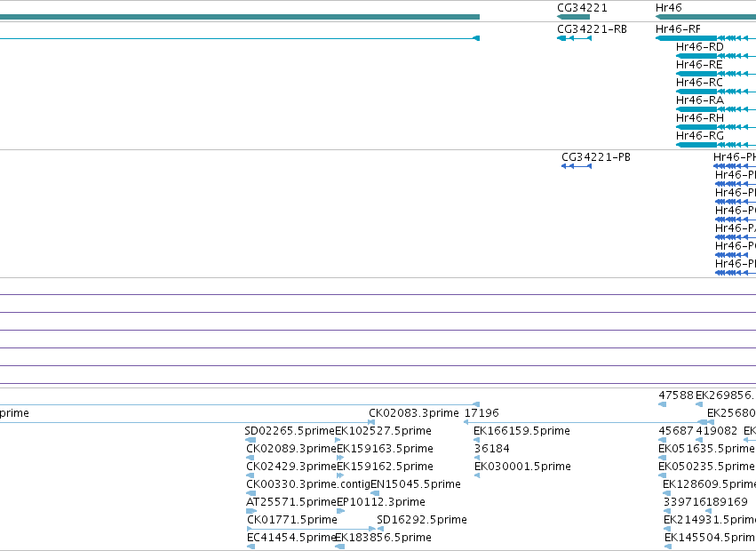Select the EK050235.5prime EST label
The image size is (756, 551).
(706, 467)
